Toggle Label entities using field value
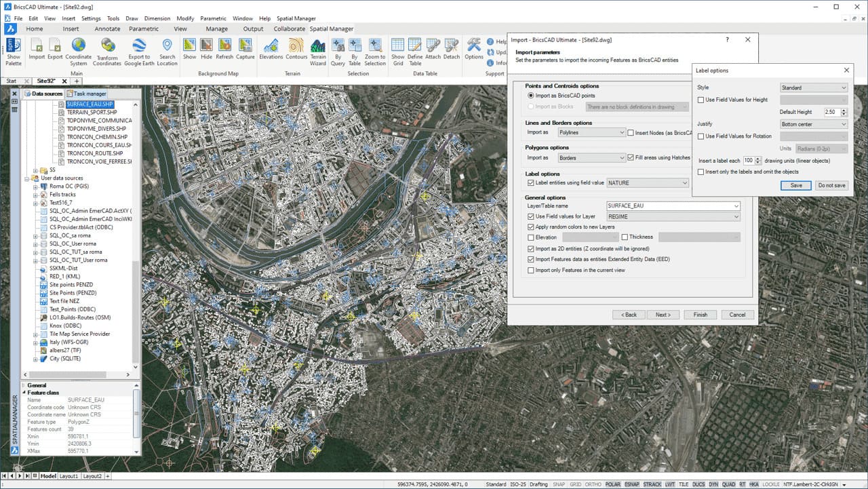This screenshot has width=868, height=489. (531, 182)
